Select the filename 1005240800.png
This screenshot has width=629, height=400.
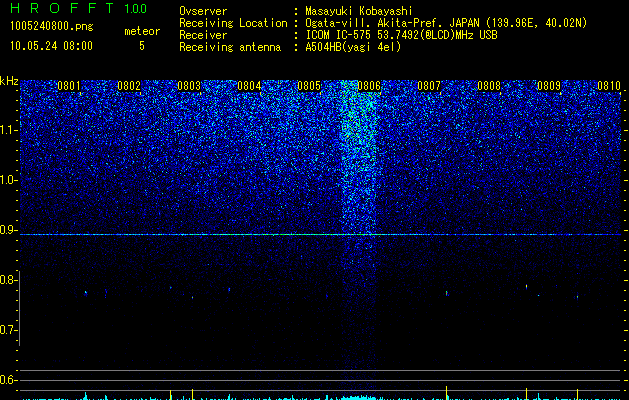pyautogui.click(x=52, y=26)
